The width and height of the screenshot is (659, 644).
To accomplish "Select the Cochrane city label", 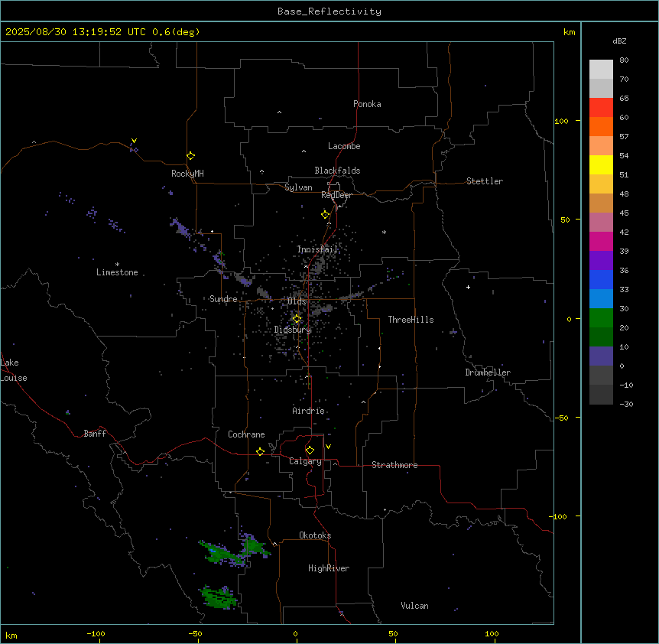I will pyautogui.click(x=246, y=434).
